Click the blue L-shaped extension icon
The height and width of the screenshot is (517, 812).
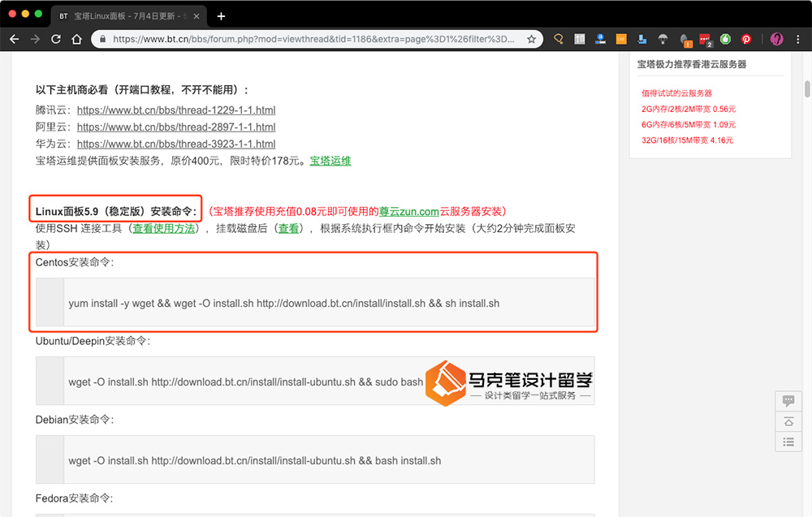[x=642, y=39]
